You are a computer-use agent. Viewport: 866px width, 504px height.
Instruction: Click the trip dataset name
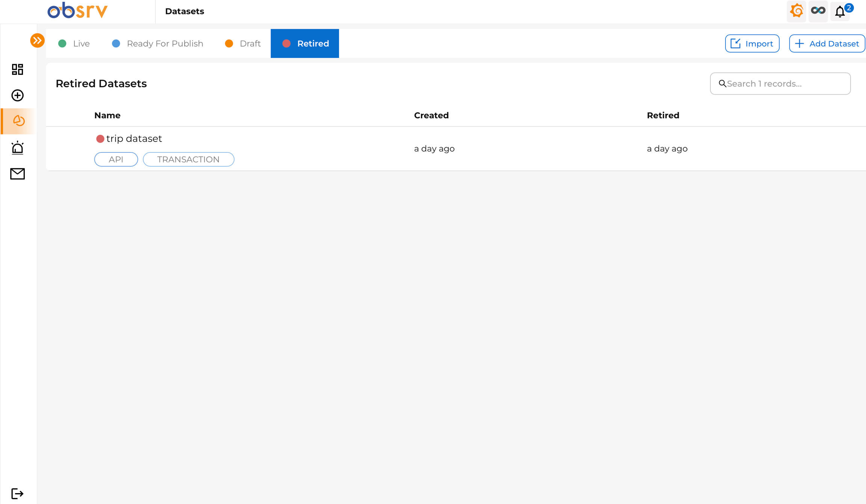134,139
